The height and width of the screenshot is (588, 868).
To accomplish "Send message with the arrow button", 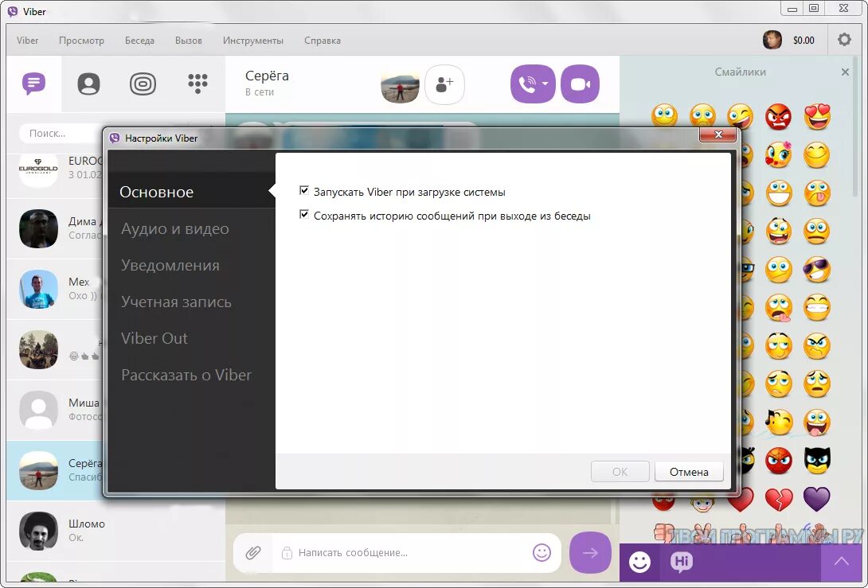I will click(590, 552).
